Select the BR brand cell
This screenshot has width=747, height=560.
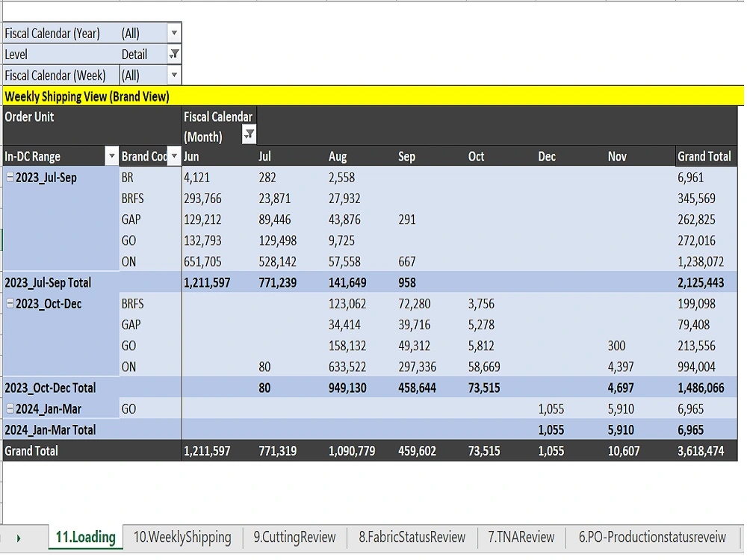tap(151, 178)
